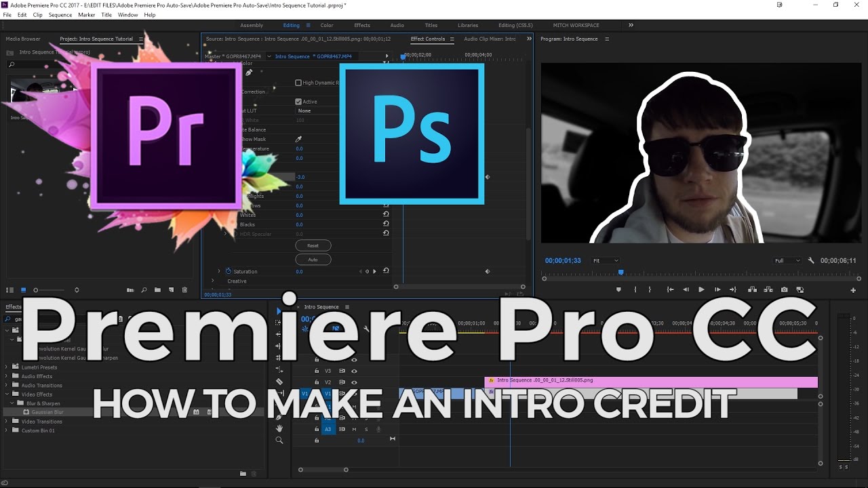Collapse the Video Effects folder
The image size is (868, 488).
[x=7, y=394]
